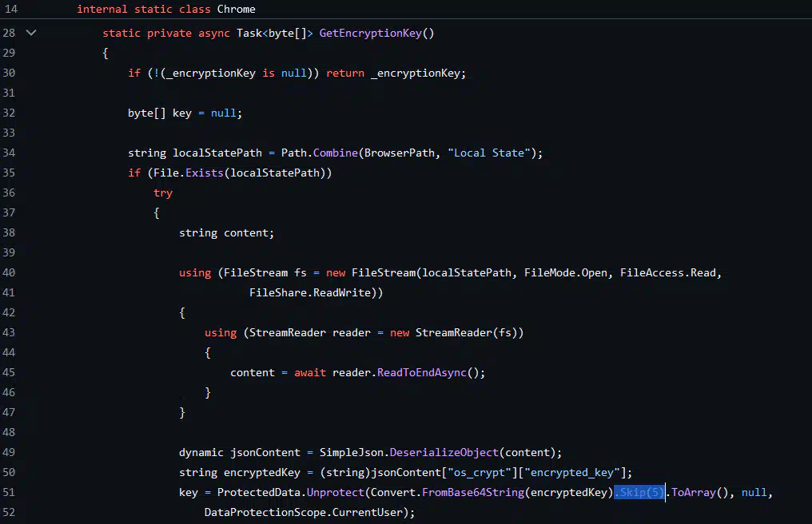Screen dimensions: 812x524
Task: Click 'dynamic jsonContent' on line 49
Action: pos(239,452)
